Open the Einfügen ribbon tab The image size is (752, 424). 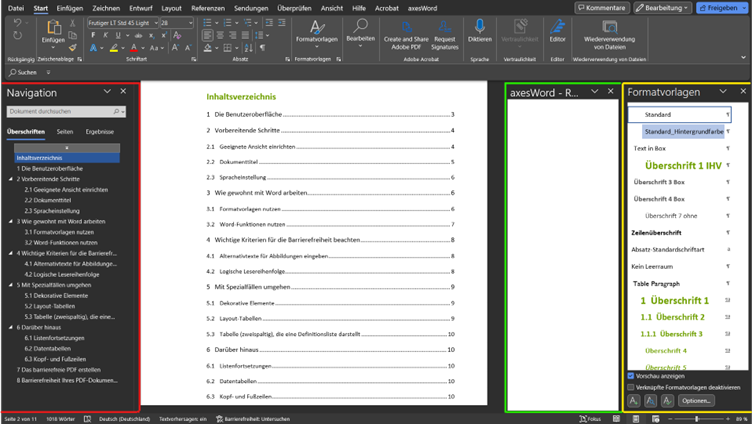pyautogui.click(x=70, y=8)
